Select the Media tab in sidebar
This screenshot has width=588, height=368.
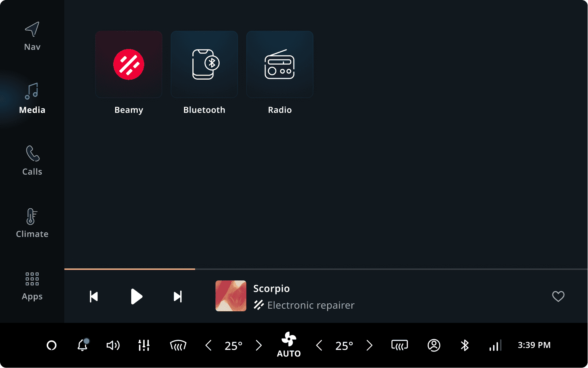point(32,99)
